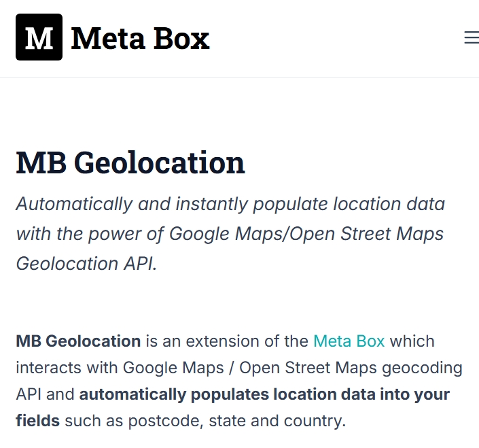Click 'Google Maps/Open Street Maps' in italic subtitle

tap(306, 234)
